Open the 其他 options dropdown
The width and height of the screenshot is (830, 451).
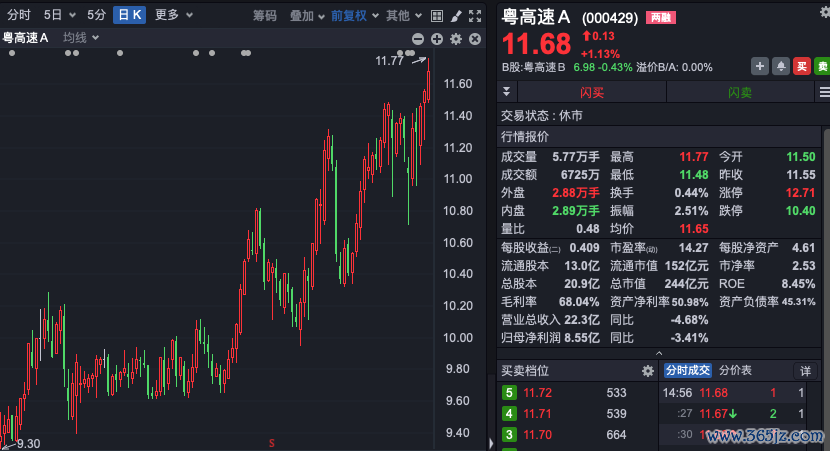tap(403, 16)
